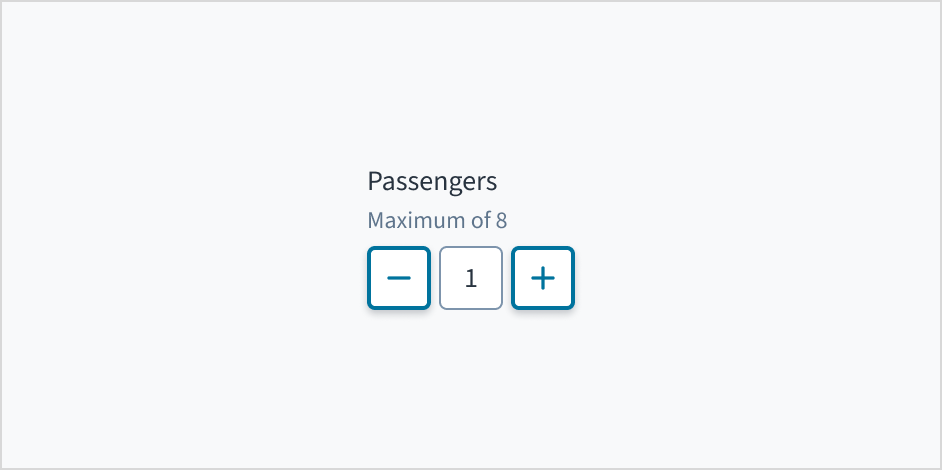Click the plus icon to increase passengers
Viewport: 942px width, 470px height.
[x=543, y=278]
